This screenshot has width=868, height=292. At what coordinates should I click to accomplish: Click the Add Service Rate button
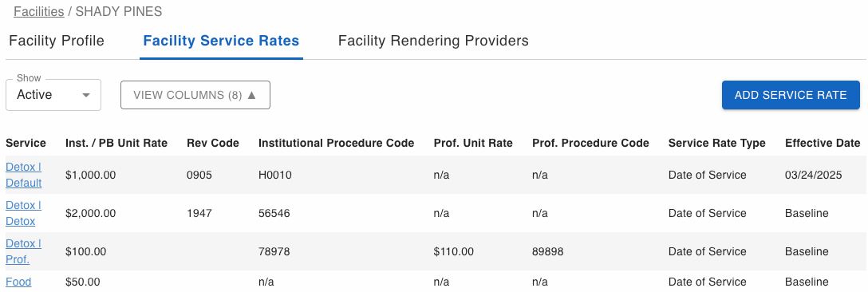click(791, 95)
